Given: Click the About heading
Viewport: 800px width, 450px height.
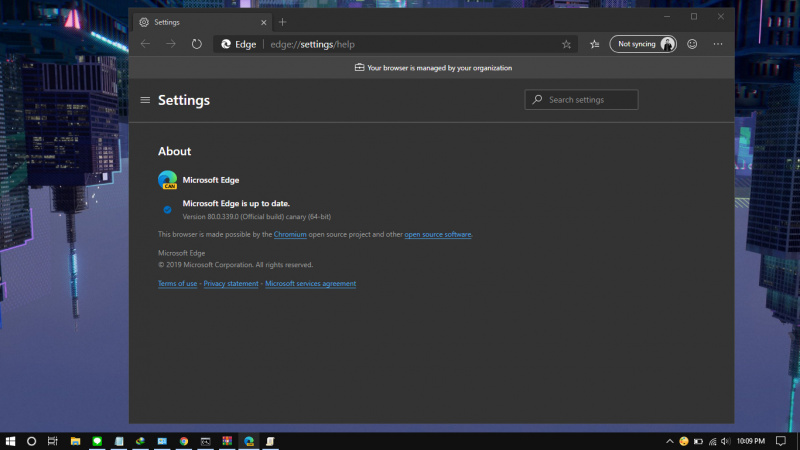Looking at the screenshot, I should [174, 151].
